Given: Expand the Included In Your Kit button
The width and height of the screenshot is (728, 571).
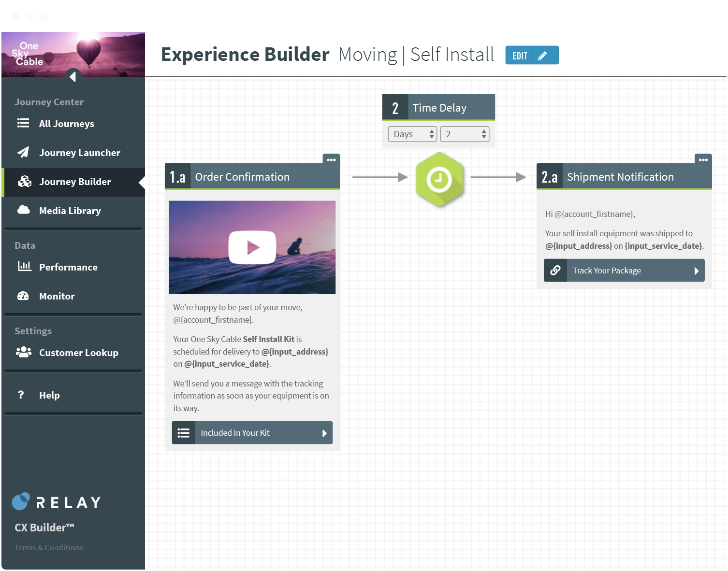Looking at the screenshot, I should (252, 433).
